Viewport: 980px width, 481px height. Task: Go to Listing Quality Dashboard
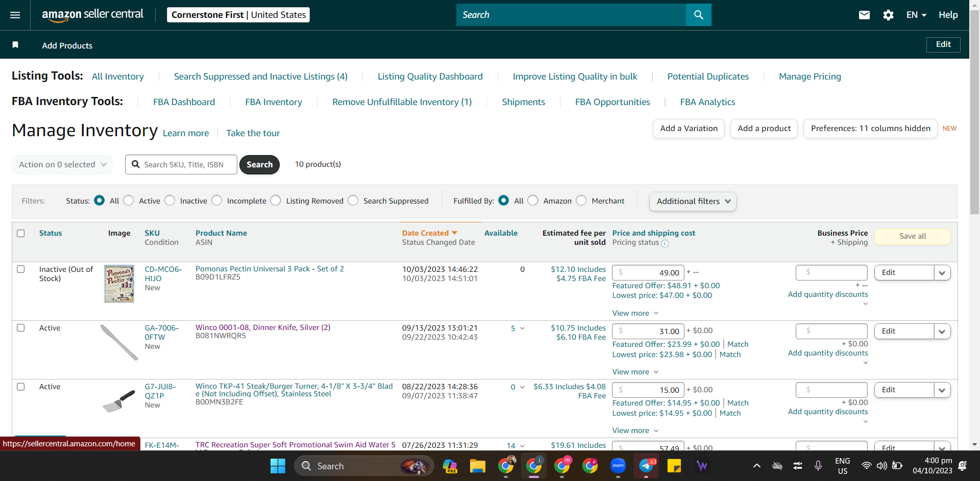(x=430, y=77)
